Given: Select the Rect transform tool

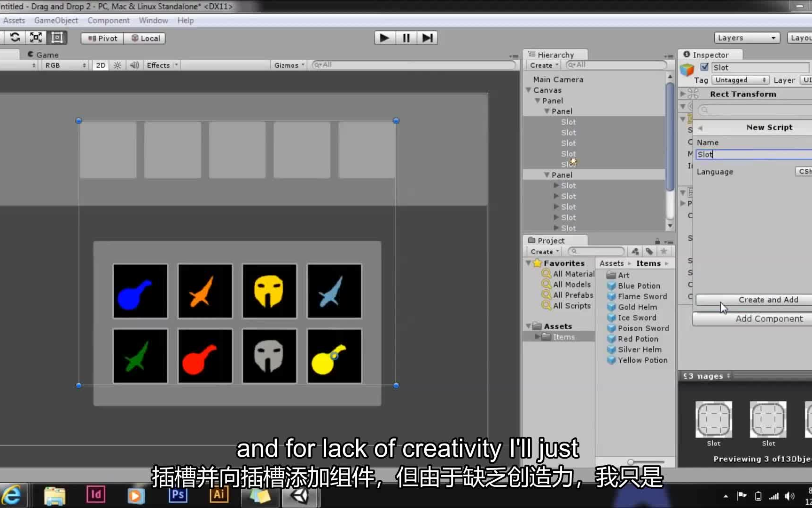Looking at the screenshot, I should (x=57, y=38).
